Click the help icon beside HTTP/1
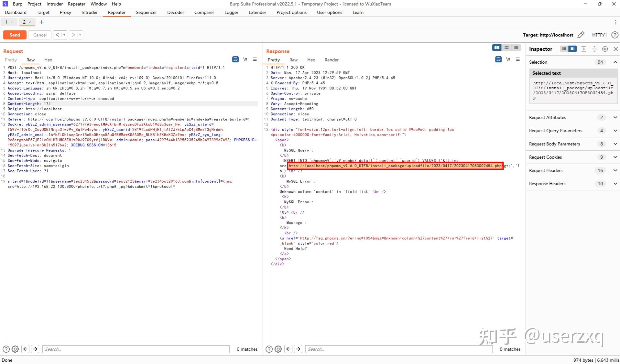This screenshot has width=620, height=364. (x=615, y=35)
